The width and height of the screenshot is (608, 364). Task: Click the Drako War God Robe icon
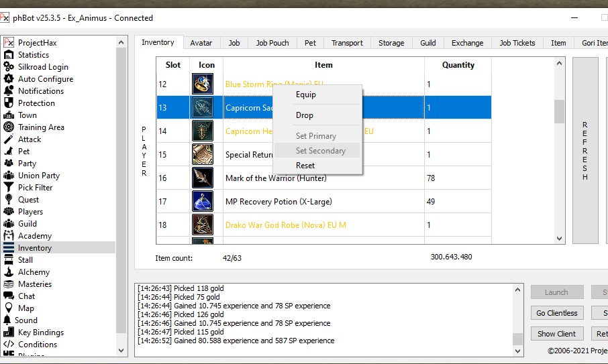(x=203, y=225)
